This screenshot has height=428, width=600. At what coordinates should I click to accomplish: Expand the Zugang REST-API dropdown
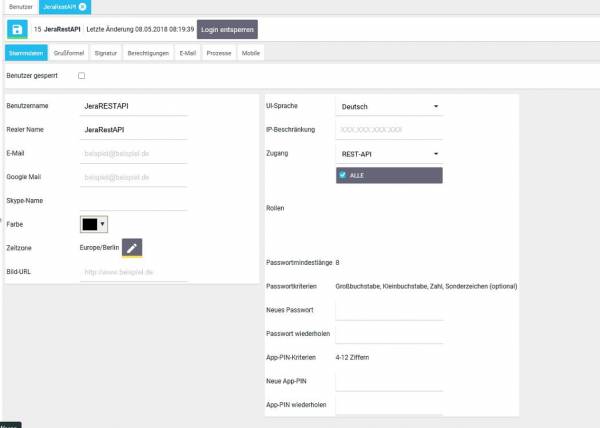[x=389, y=154]
